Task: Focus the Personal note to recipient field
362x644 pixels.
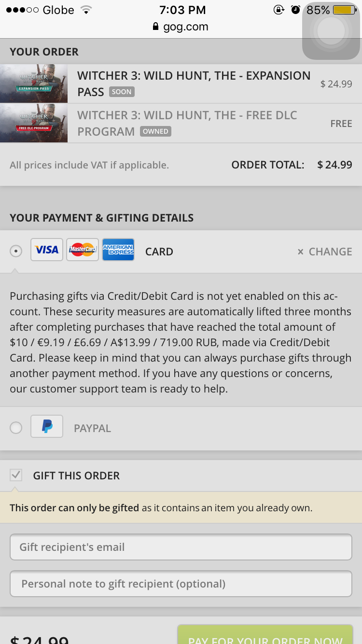Action: pyautogui.click(x=181, y=584)
